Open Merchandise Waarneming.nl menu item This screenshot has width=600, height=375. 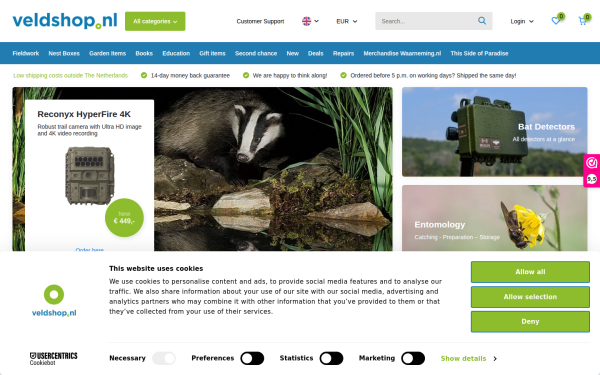point(402,53)
